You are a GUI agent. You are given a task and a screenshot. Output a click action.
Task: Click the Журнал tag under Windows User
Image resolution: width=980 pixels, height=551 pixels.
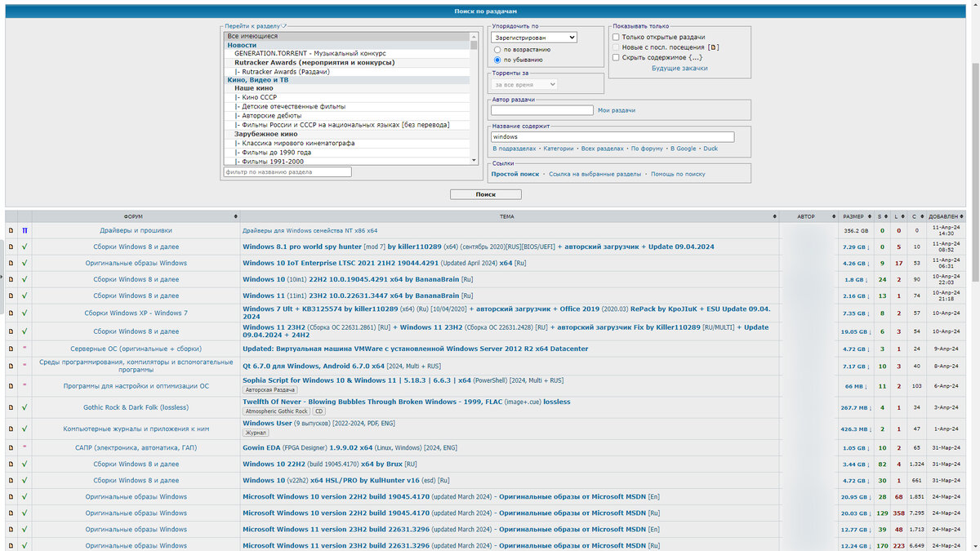pyautogui.click(x=256, y=433)
